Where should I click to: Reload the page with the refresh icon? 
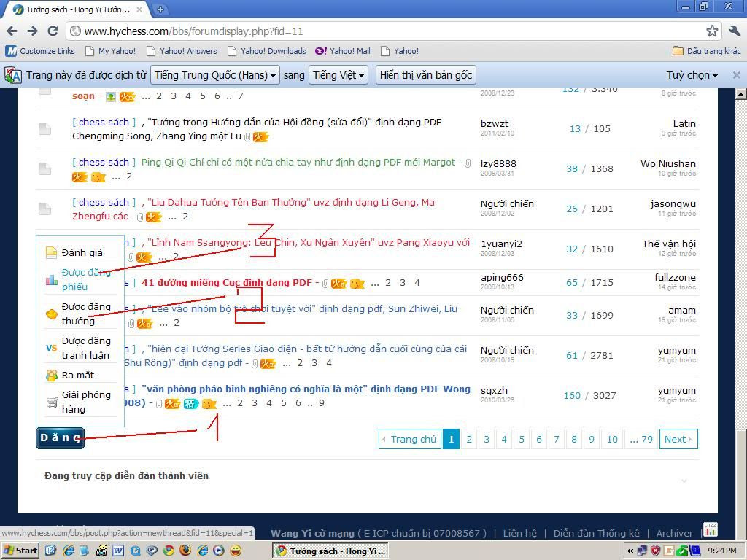click(x=53, y=31)
